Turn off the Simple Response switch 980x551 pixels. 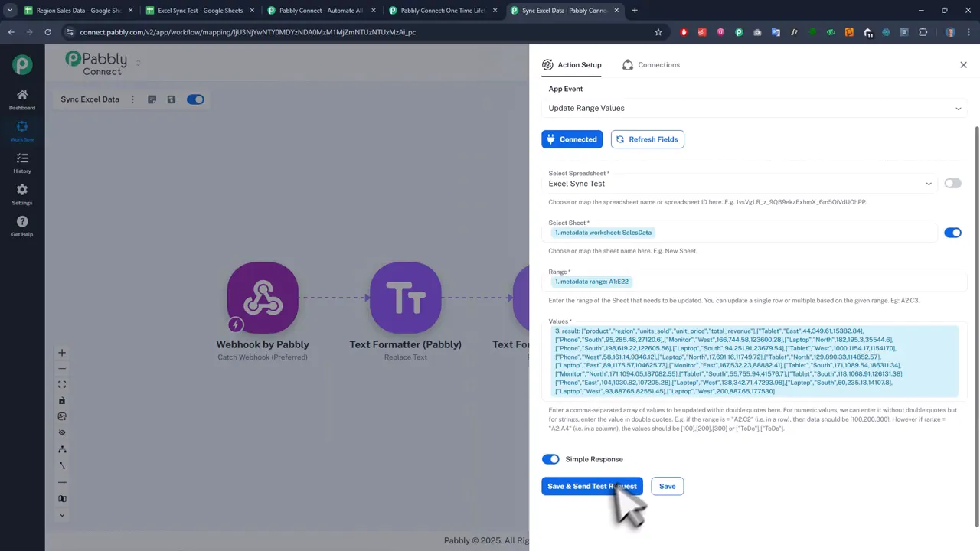coord(550,459)
